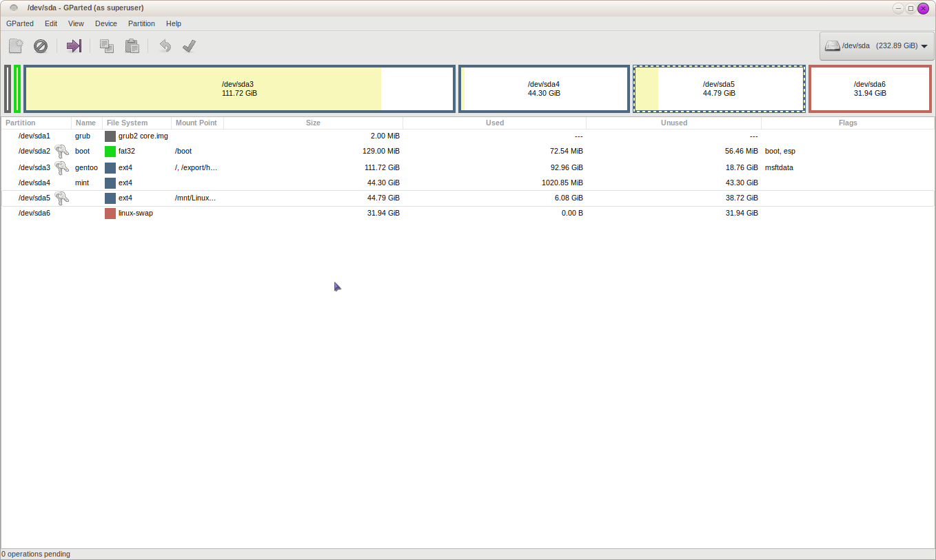Select the /dev/sda6 partition row
Screen dimensions: 936x560
point(468,214)
